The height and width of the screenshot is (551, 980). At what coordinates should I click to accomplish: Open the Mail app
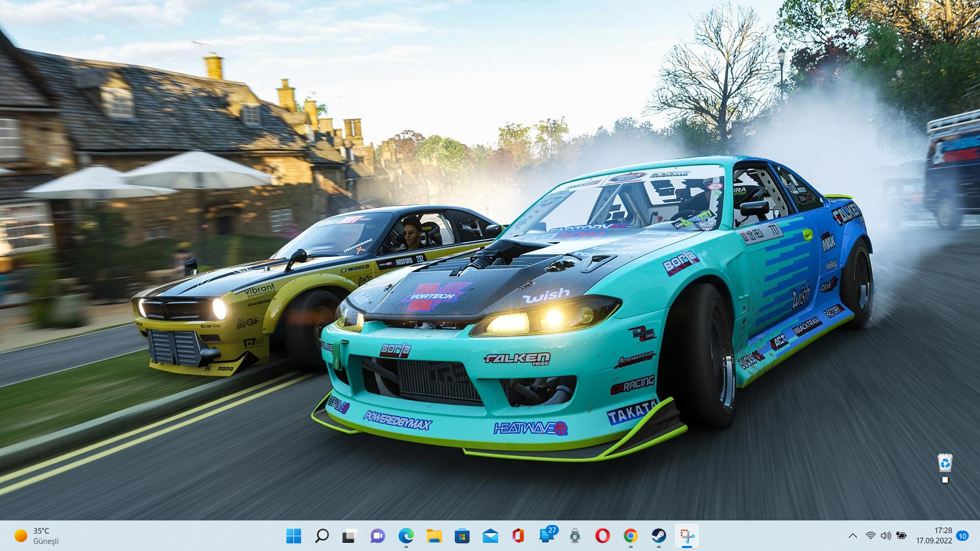coord(490,536)
